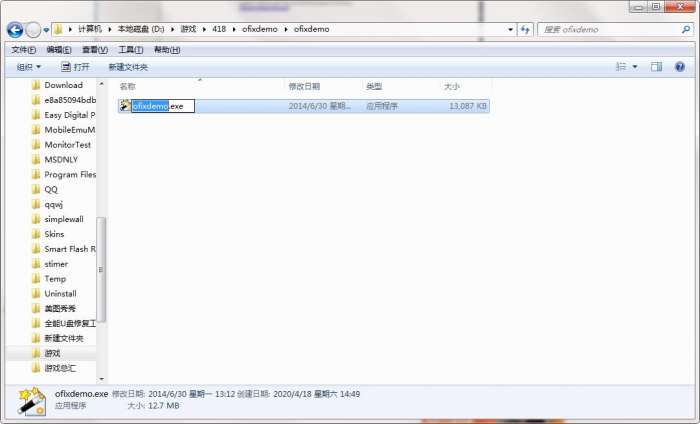Screen dimensions: 700x424
Task: Select the 新建文件夹 folder in tree
Action: (58, 338)
